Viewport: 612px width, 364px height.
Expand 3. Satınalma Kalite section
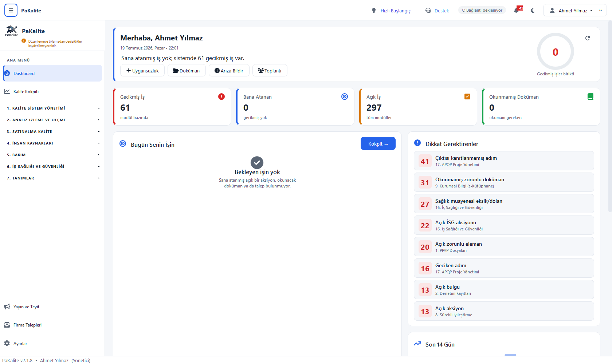coord(52,131)
